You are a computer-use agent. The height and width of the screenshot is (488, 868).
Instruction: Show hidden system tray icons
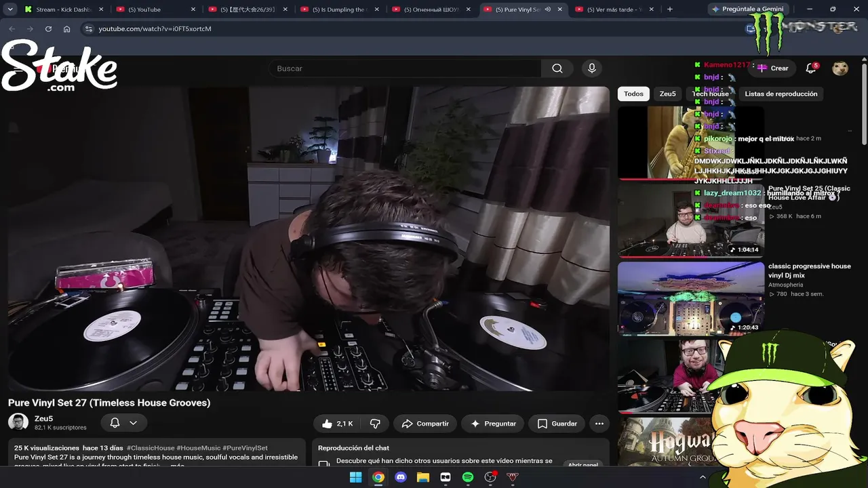(703, 477)
